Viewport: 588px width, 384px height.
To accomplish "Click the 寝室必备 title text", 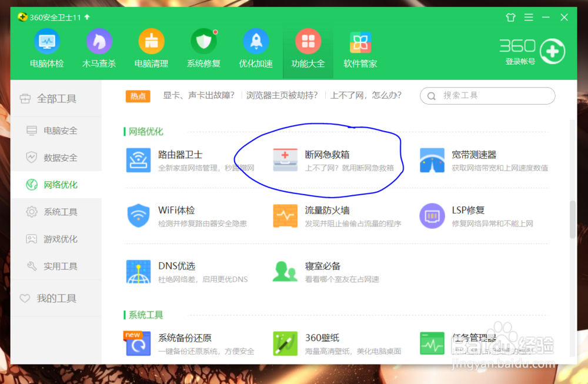I will [x=322, y=266].
